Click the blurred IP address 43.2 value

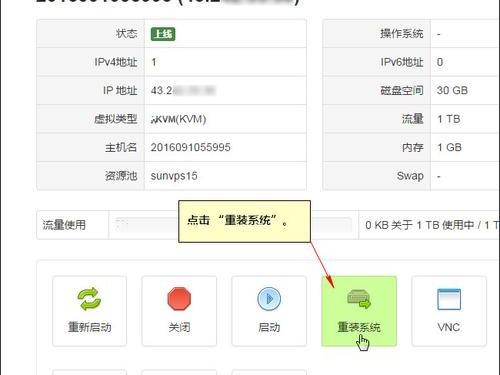[183, 90]
